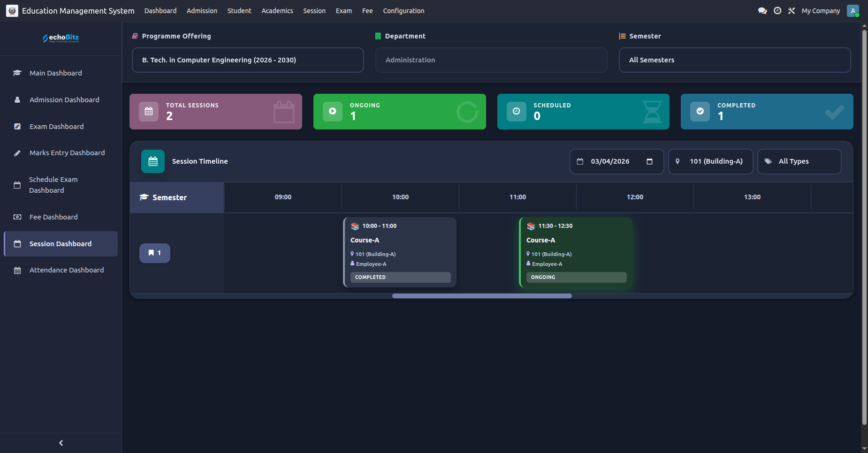Open the activities clock icon
Viewport: 868px width, 453px height.
[777, 11]
